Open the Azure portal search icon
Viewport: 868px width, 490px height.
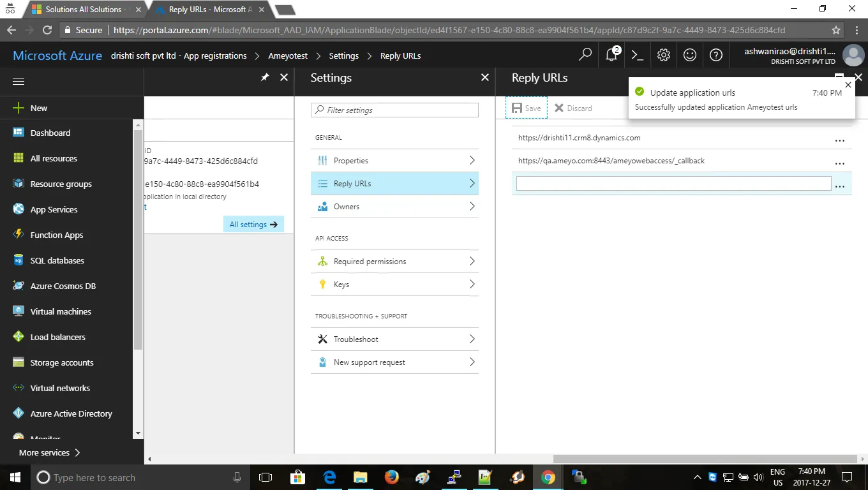[585, 56]
